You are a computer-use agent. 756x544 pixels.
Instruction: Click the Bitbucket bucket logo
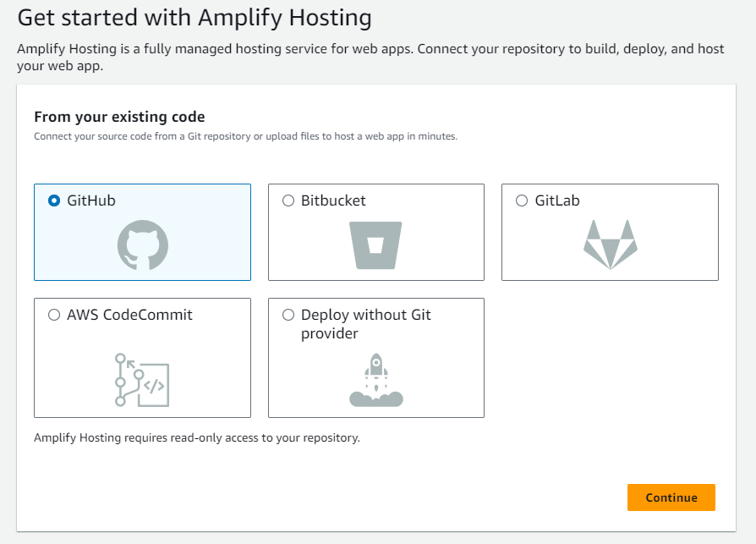[375, 245]
